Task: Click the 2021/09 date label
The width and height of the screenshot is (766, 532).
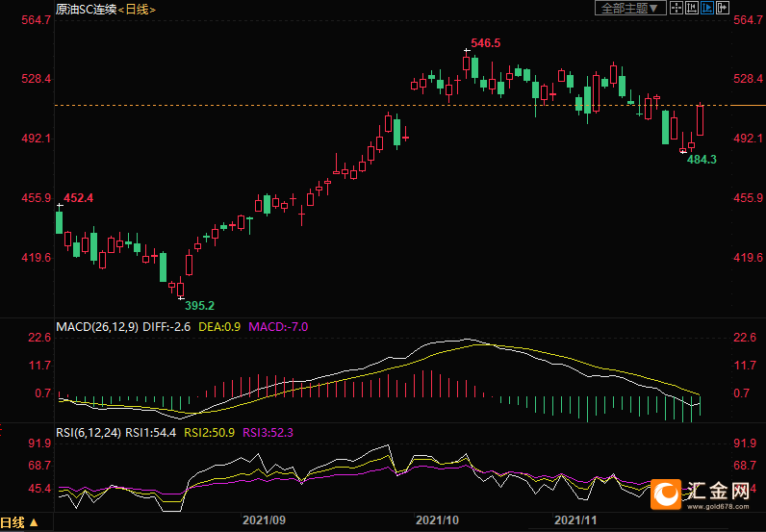Action: pos(265,520)
